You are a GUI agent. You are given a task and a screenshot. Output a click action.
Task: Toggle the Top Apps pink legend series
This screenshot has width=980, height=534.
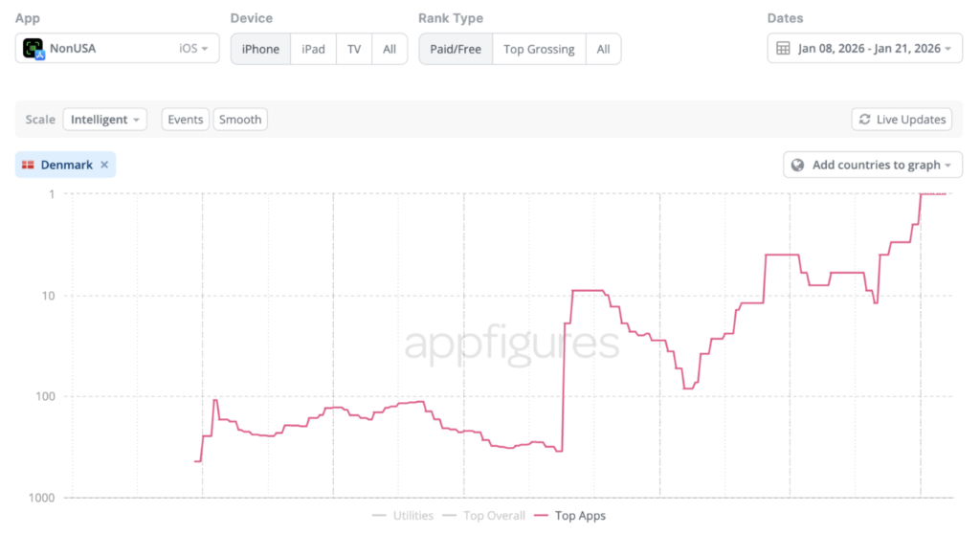pos(569,516)
